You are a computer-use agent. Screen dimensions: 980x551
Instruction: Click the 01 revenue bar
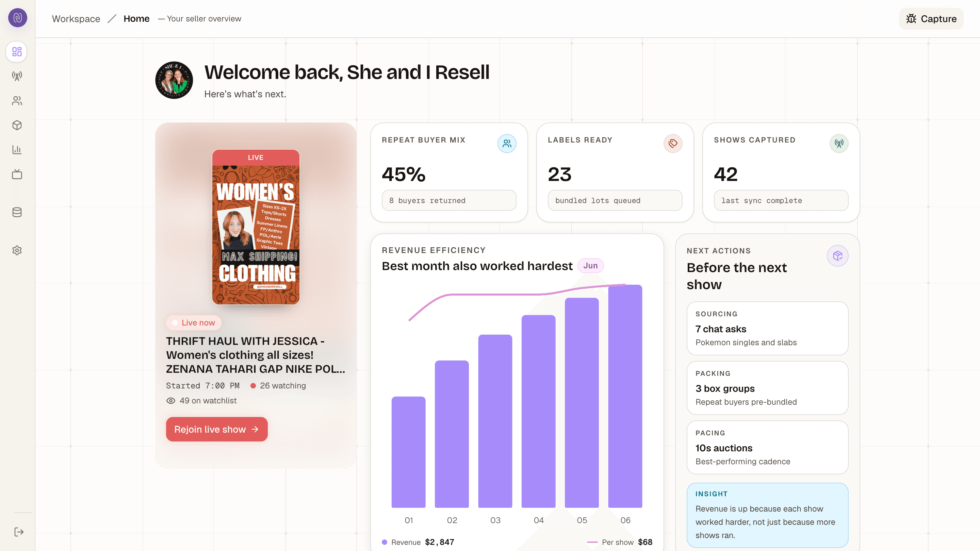point(409,452)
